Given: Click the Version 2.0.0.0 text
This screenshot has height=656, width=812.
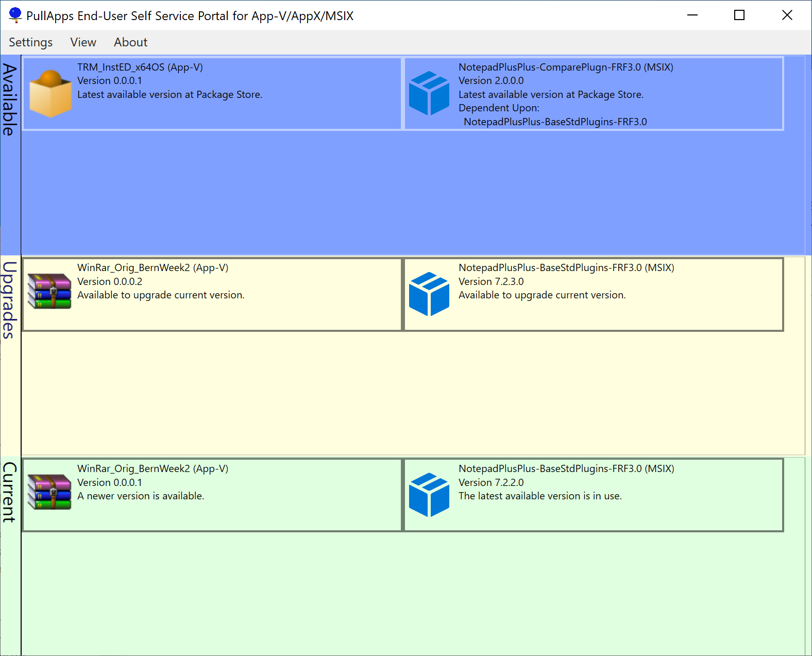Looking at the screenshot, I should coord(491,80).
